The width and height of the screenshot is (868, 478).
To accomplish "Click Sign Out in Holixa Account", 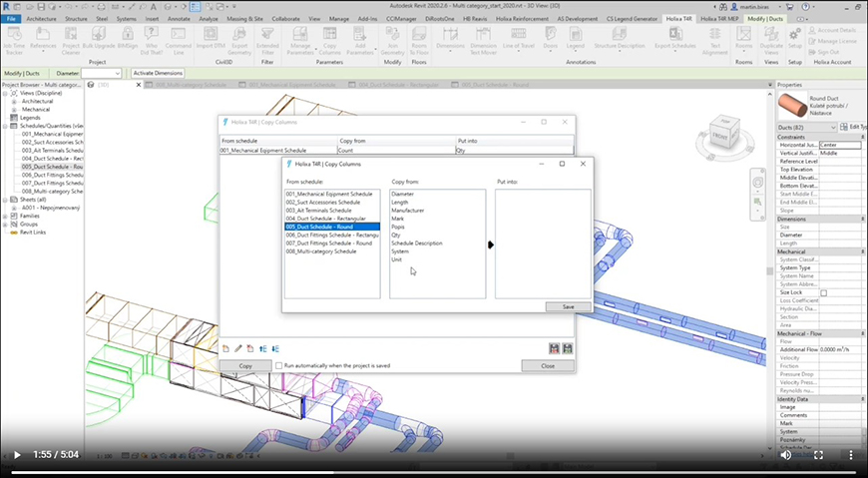I will 823,52.
